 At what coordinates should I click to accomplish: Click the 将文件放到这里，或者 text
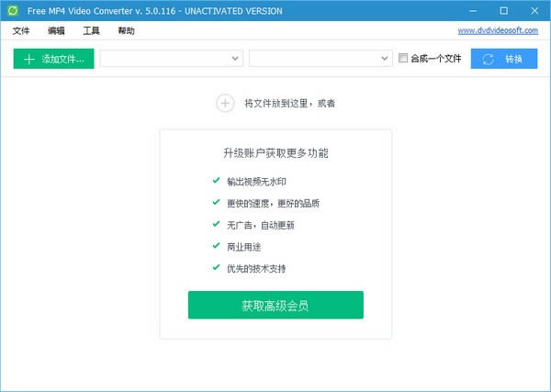pyautogui.click(x=290, y=103)
